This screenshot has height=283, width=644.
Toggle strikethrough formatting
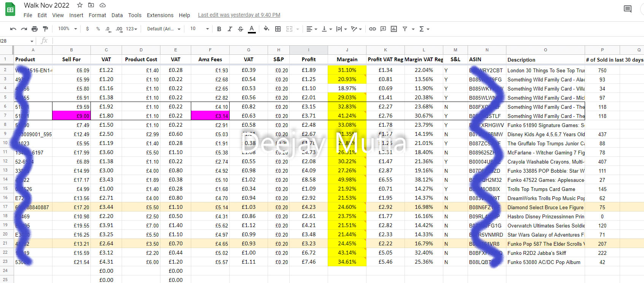[241, 29]
